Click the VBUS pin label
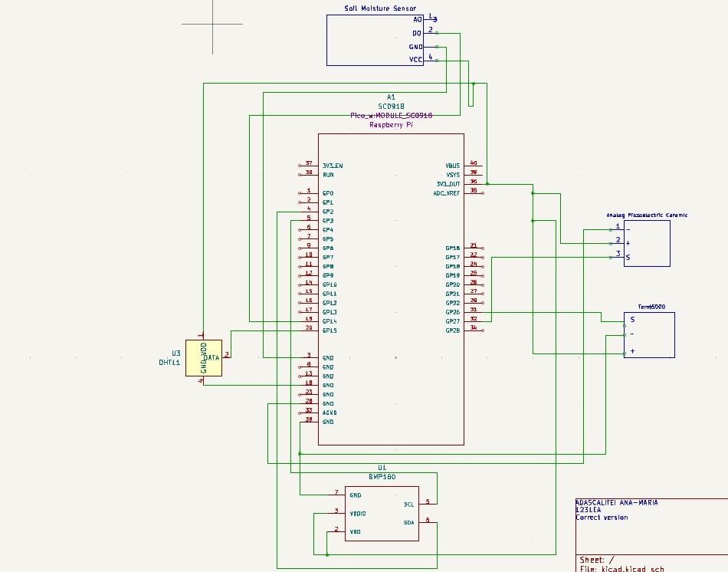The image size is (728, 572). coord(453,166)
